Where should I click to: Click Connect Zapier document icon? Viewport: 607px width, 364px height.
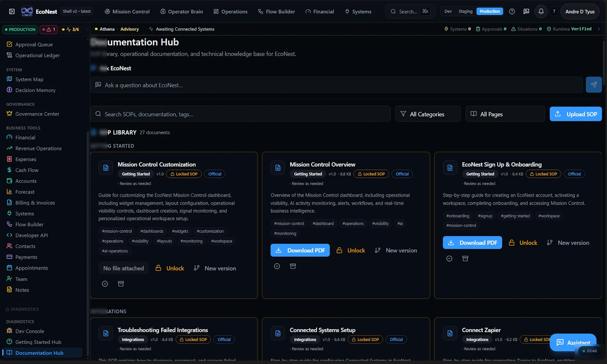[x=450, y=333]
